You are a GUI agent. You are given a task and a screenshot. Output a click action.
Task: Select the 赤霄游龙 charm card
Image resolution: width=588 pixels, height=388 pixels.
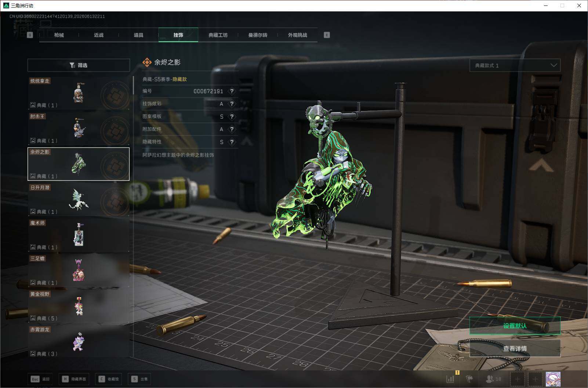pyautogui.click(x=79, y=342)
